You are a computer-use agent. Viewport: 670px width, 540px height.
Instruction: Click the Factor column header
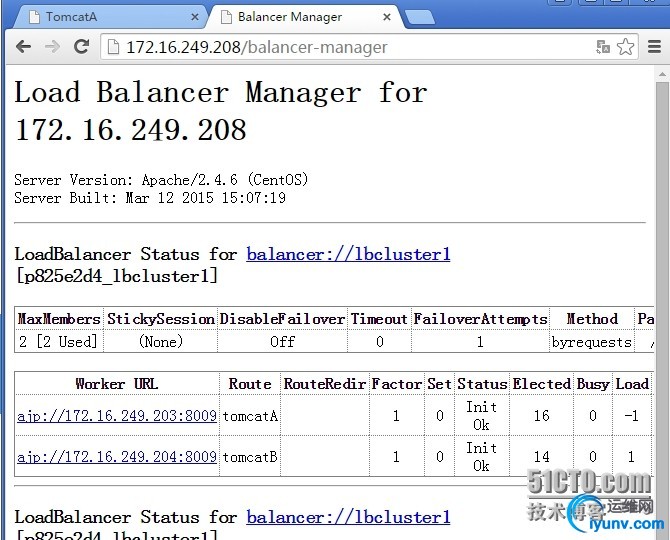(397, 384)
